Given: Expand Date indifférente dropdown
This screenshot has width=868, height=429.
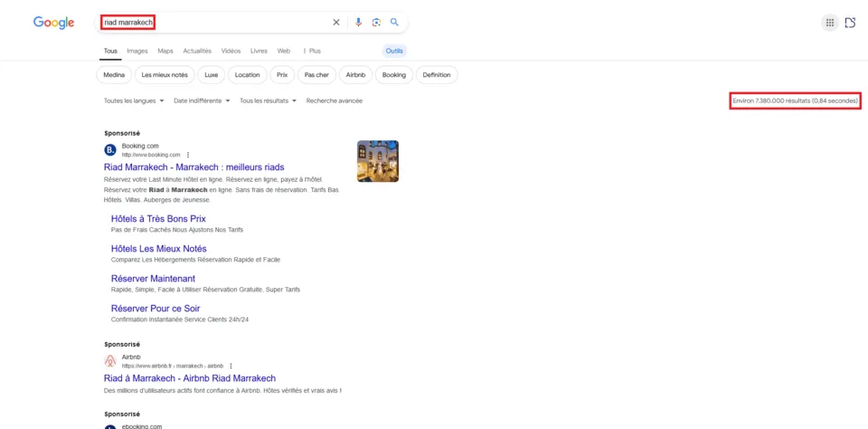Looking at the screenshot, I should pos(202,100).
